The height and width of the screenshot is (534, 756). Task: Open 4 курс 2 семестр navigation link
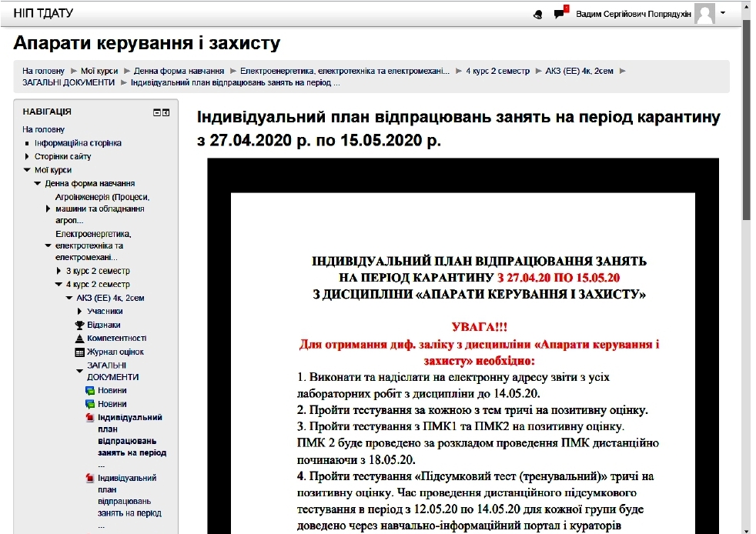click(x=98, y=285)
